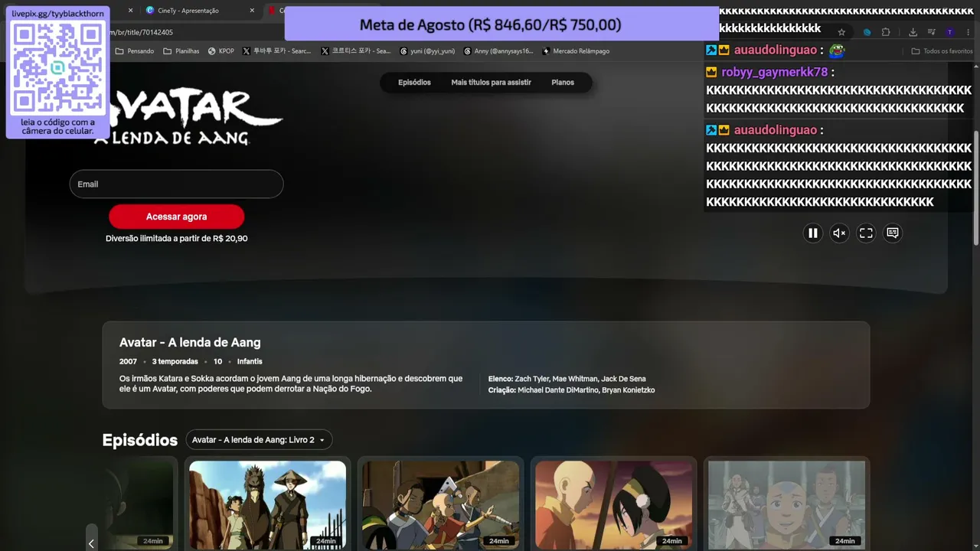Bookmark this page with the star icon
This screenshot has width=980, height=551.
point(841,32)
